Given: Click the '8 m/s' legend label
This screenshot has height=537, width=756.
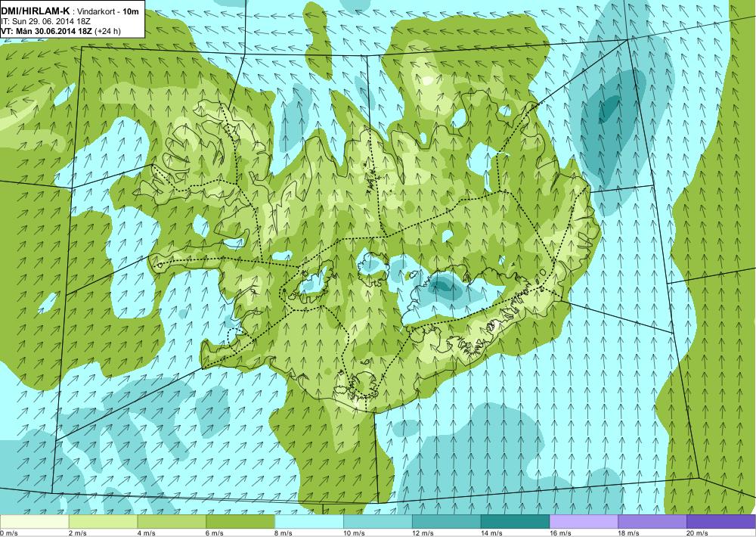Looking at the screenshot, I should [x=284, y=533].
